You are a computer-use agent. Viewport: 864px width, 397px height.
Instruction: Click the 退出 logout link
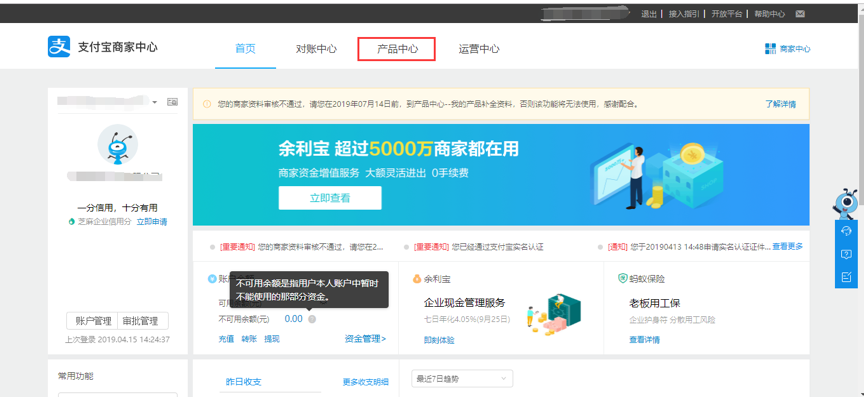click(649, 14)
